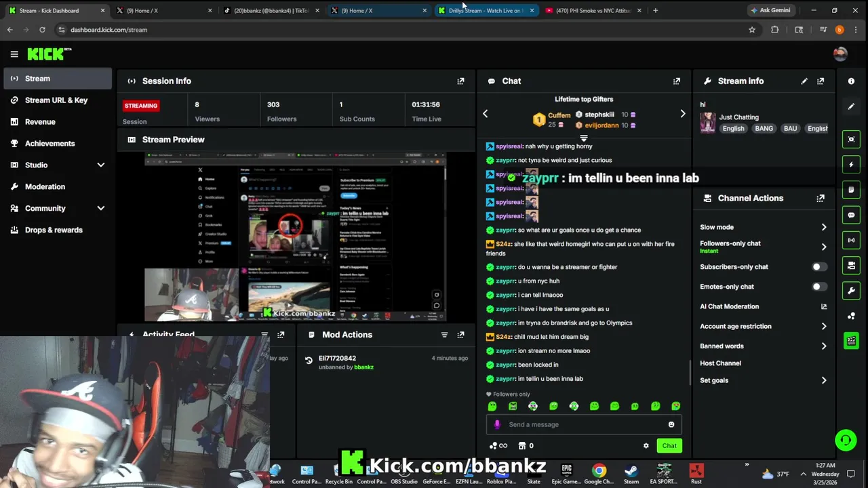This screenshot has width=868, height=488.
Task: Open the emoji picker in message box
Action: 671,424
